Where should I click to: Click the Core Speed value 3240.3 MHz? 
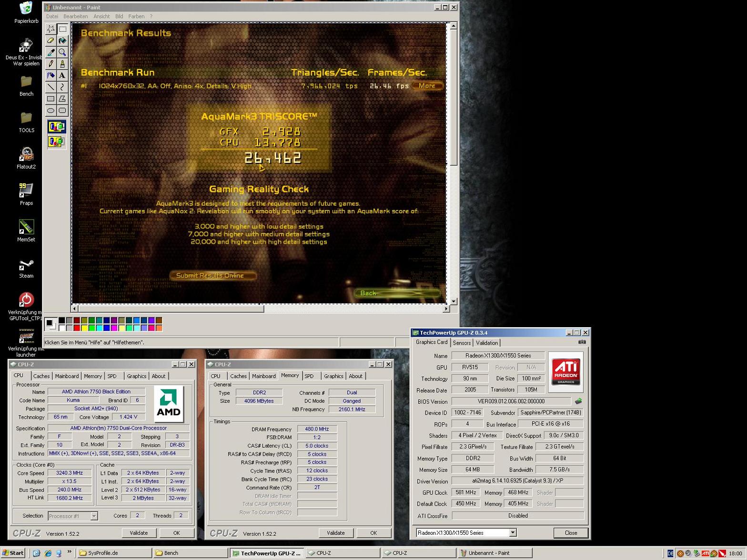(70, 473)
